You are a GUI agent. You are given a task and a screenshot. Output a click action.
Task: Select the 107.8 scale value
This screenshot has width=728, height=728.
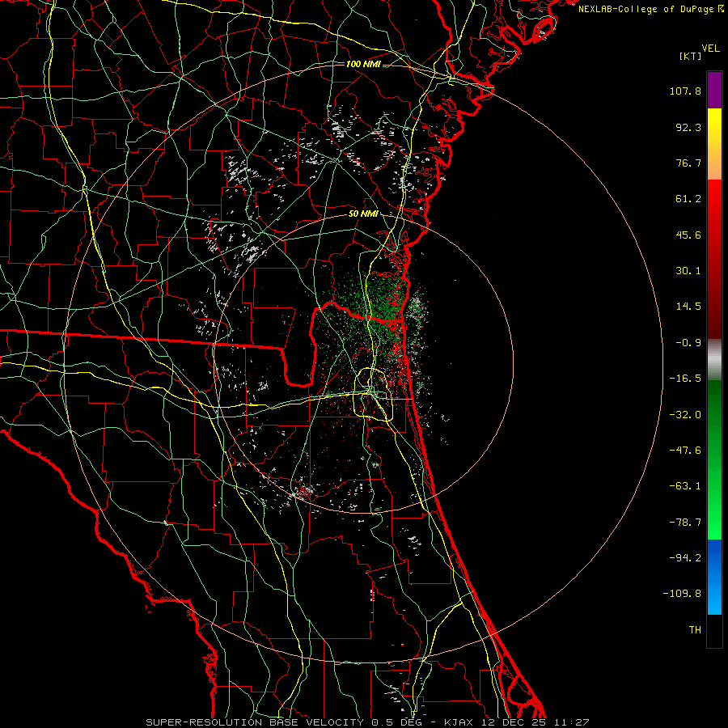685,91
